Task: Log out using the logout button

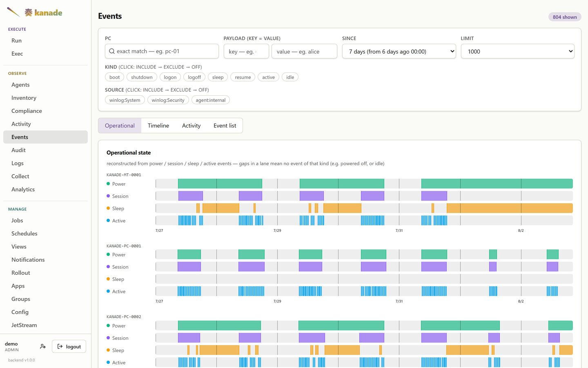Action: (x=69, y=346)
